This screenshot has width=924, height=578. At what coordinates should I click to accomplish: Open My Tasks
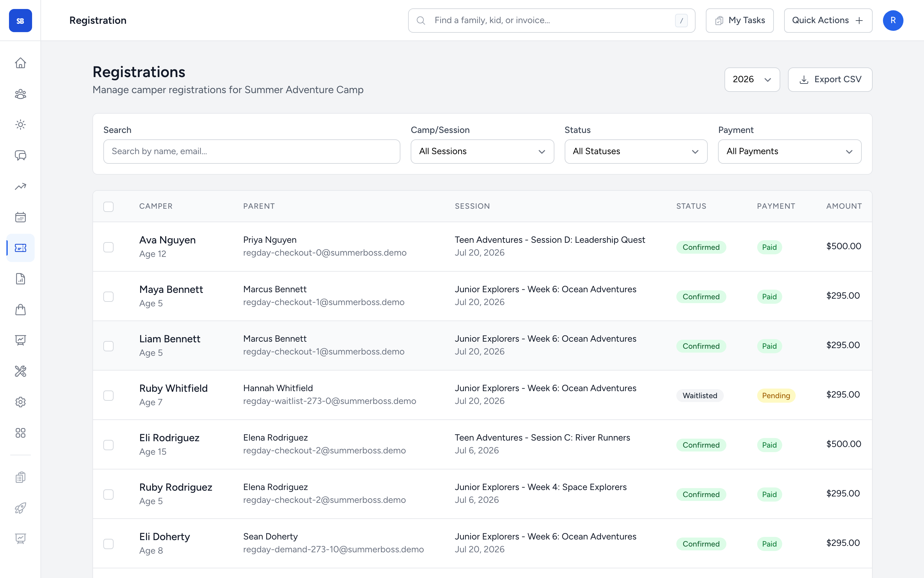740,21
